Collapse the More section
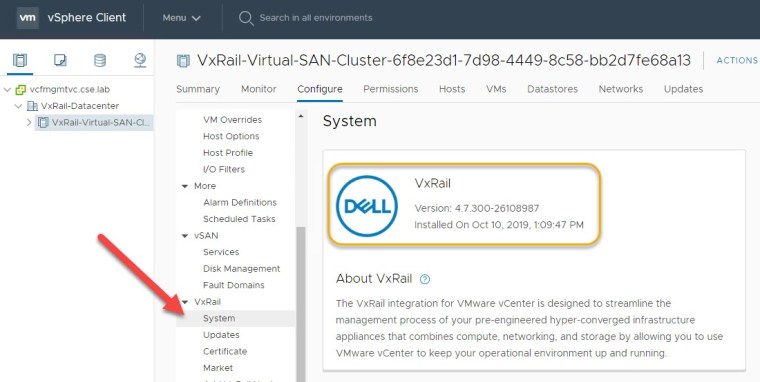 tap(185, 186)
